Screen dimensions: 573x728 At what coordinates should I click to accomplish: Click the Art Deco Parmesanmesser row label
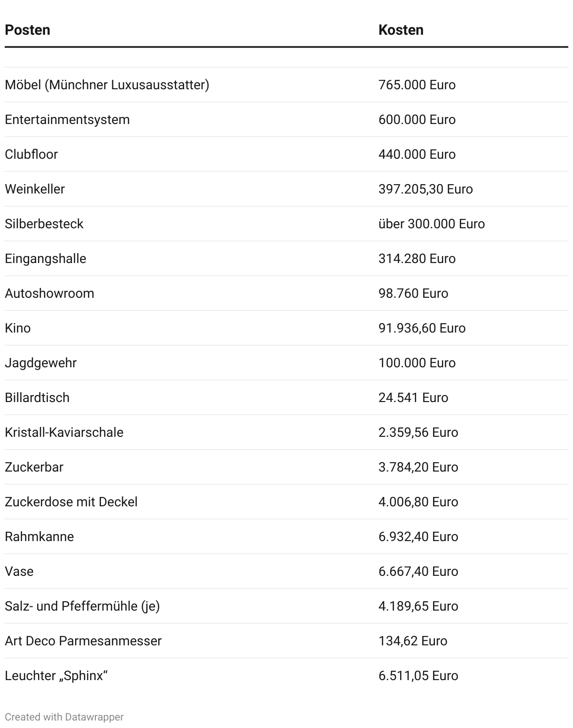click(83, 641)
